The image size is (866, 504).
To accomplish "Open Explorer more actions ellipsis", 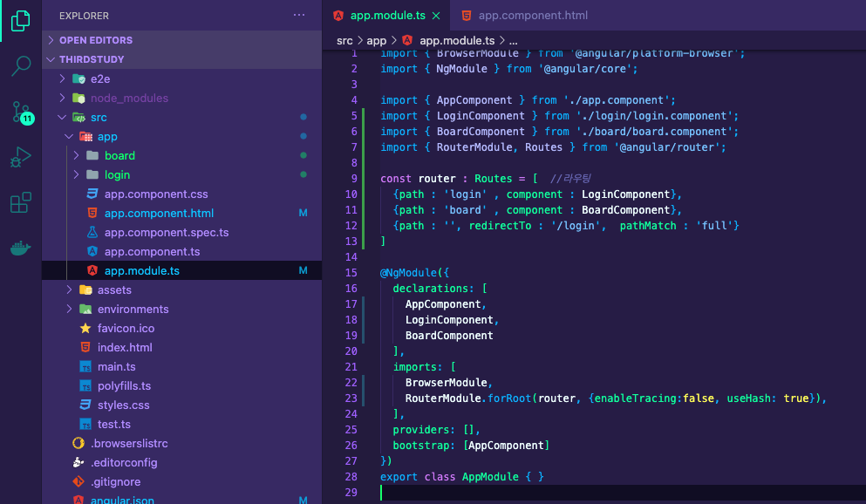I will coord(299,15).
